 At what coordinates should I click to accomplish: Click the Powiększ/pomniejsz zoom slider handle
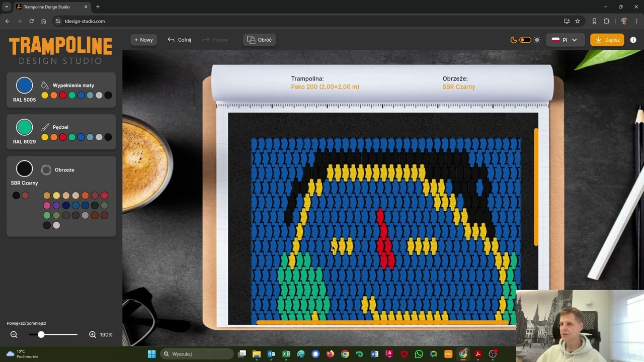pyautogui.click(x=41, y=334)
